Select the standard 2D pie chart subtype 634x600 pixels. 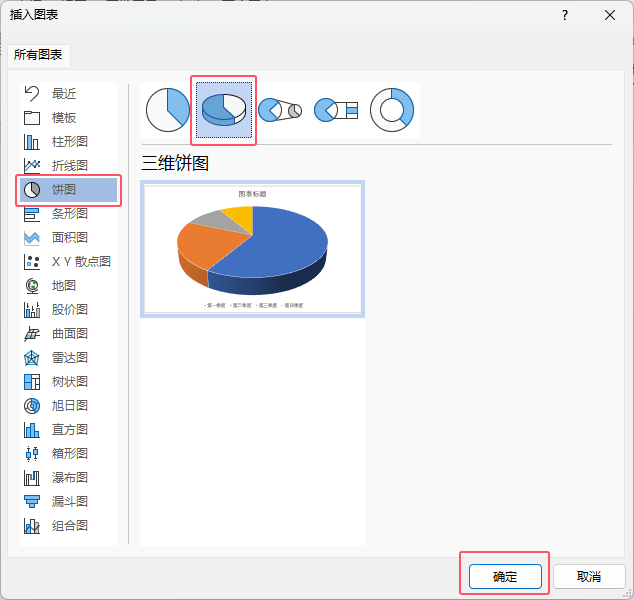click(168, 110)
